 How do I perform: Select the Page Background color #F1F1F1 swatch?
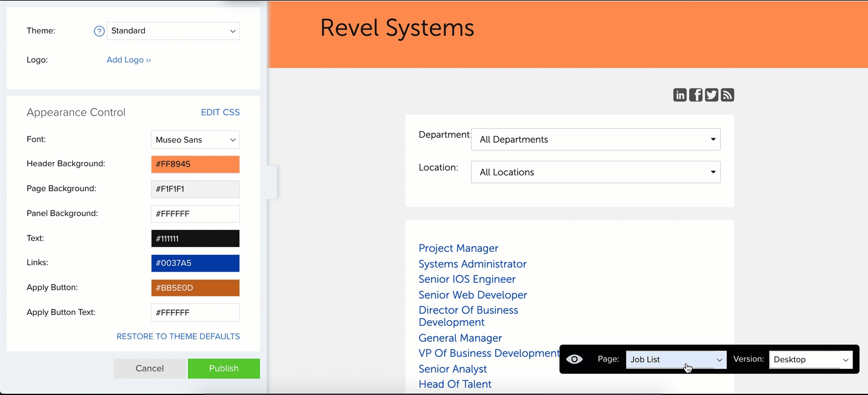[x=195, y=189]
